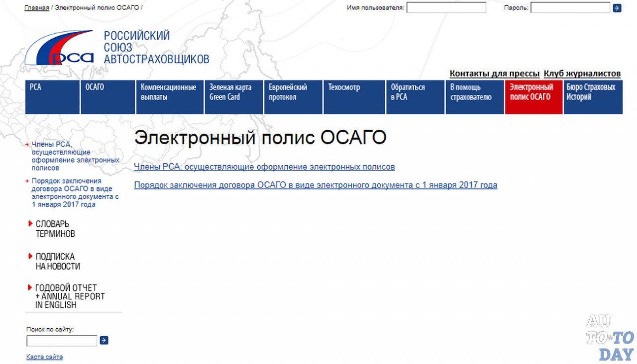This screenshot has width=637, height=364.
Task: Open main link Порядок заключения договора ОСАГО
Action: (x=316, y=185)
